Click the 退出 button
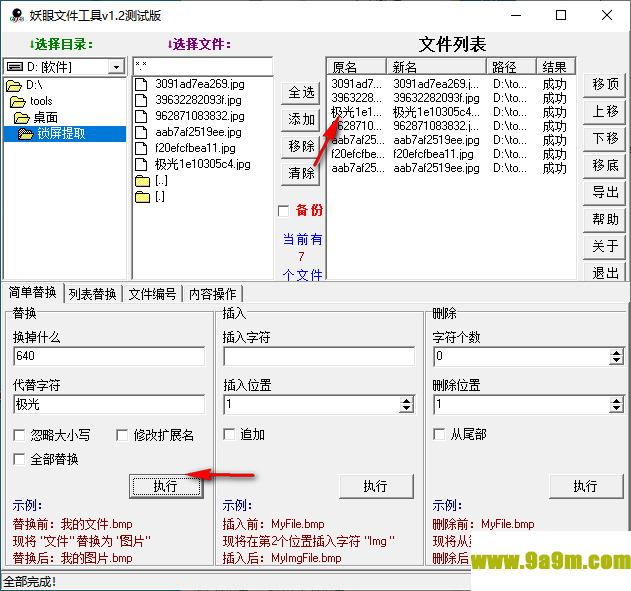The image size is (631, 591). coord(604,272)
